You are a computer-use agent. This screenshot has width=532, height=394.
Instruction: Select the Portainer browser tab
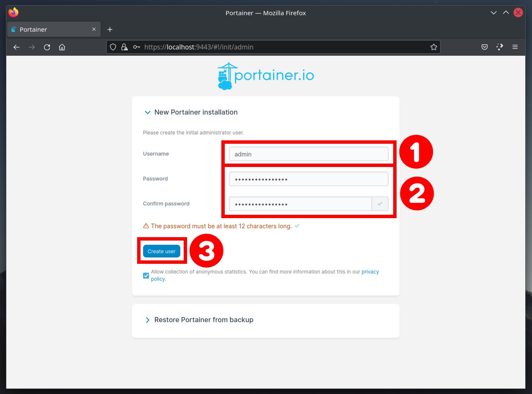(x=54, y=29)
